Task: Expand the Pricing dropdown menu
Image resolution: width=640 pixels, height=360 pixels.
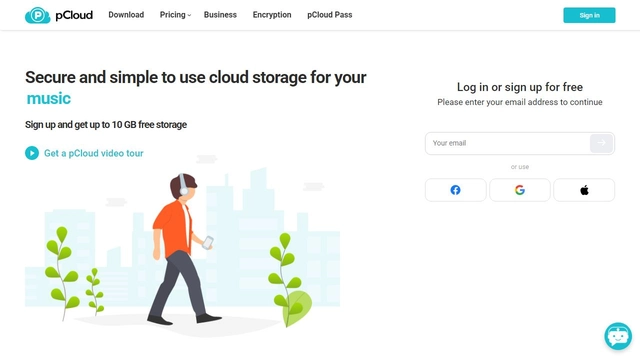Action: click(175, 15)
